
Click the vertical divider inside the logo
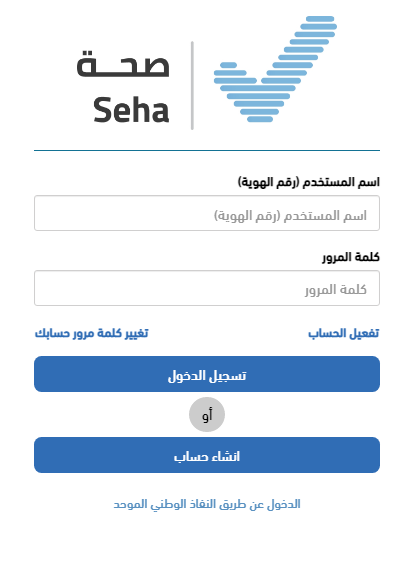192,86
